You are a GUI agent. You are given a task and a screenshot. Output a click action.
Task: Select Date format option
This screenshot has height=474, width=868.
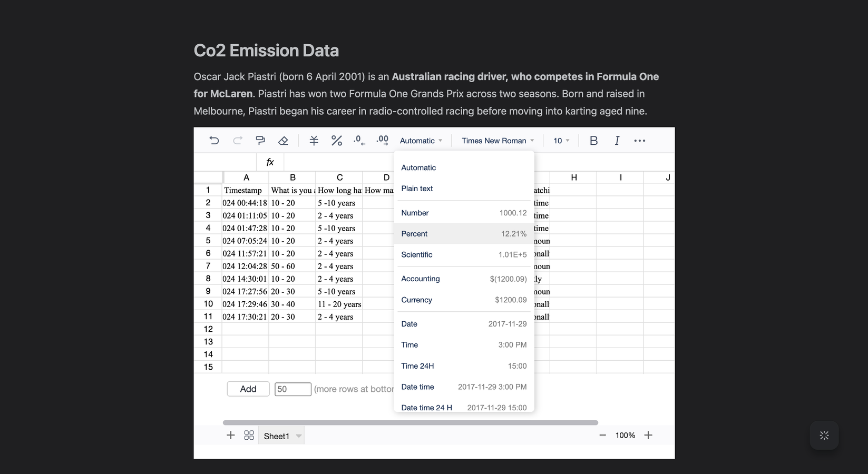[x=464, y=324]
